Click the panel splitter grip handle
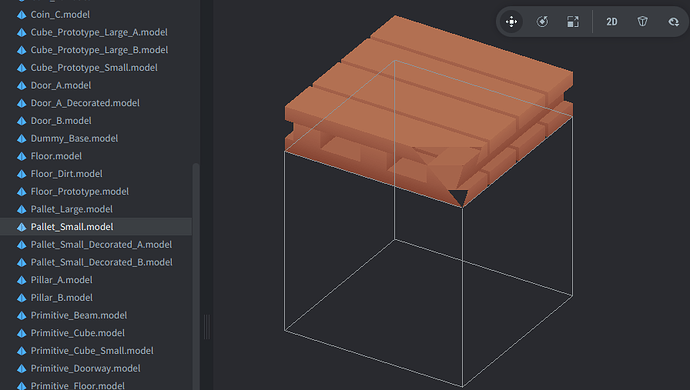The width and height of the screenshot is (690, 390). click(206, 327)
